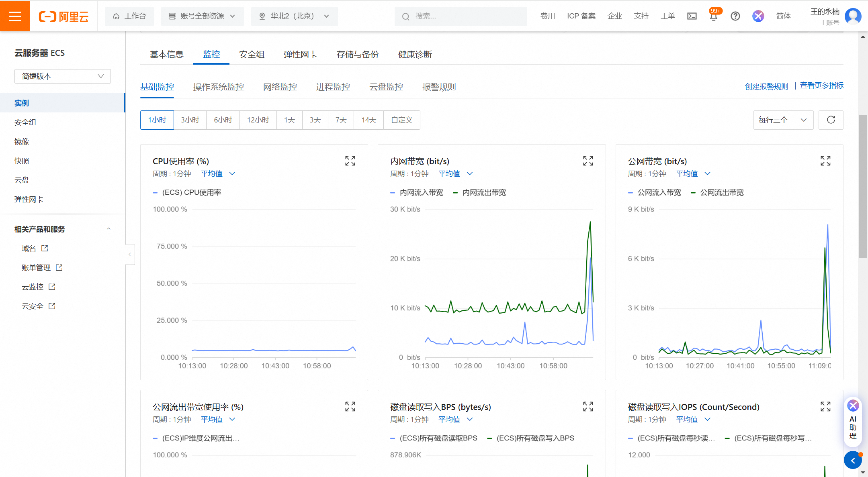This screenshot has height=477, width=868.
Task: Toggle (ECS)IP维度公网流出 legend series
Action: click(x=196, y=438)
